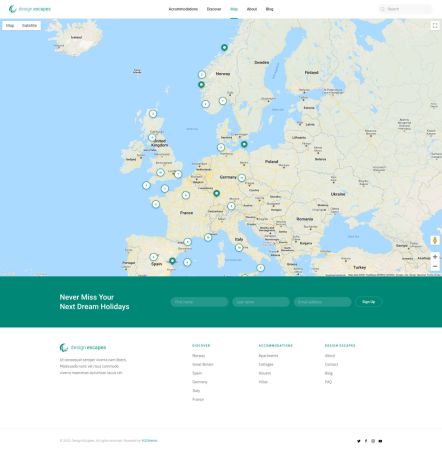Viewport: 442px width, 453px height.
Task: Zoom in on the map
Action: (435, 257)
